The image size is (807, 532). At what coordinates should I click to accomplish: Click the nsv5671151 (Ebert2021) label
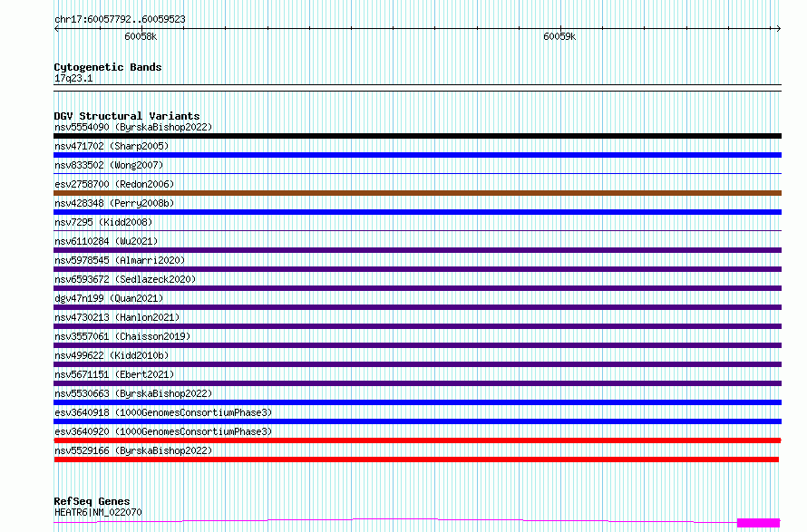114,374
